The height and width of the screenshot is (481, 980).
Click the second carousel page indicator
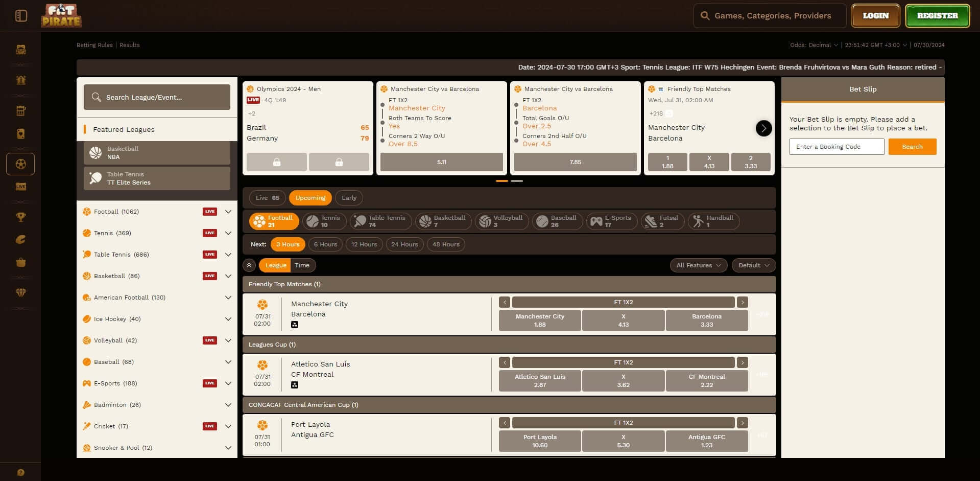(517, 181)
